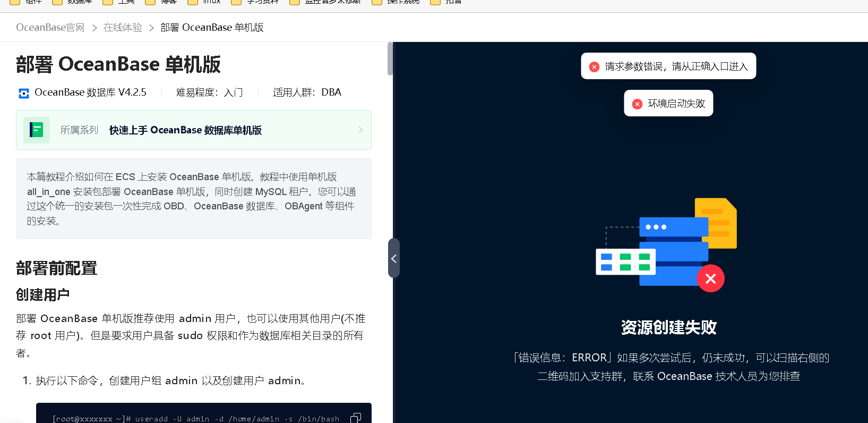Expand the series banner chevron arrow
This screenshot has width=868, height=423.
pyautogui.click(x=360, y=130)
